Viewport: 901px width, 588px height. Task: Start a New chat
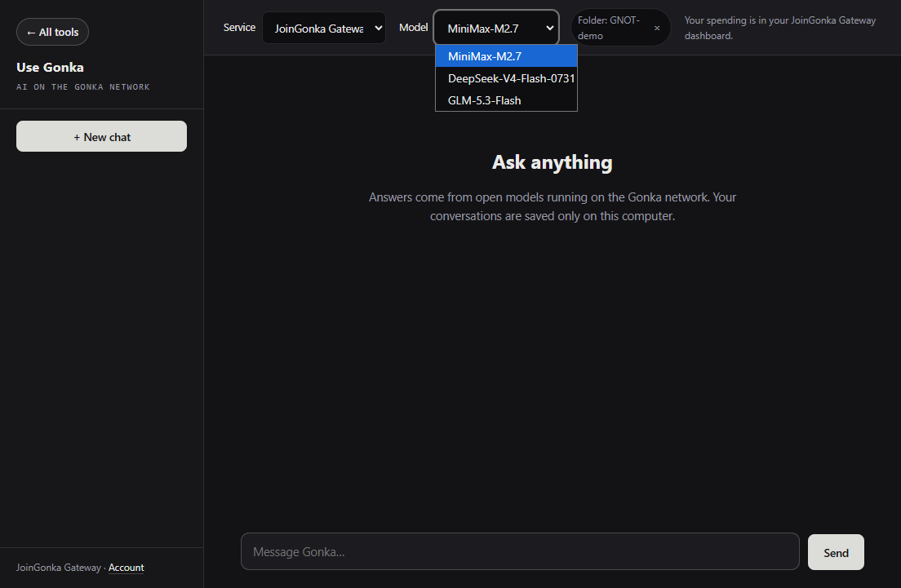[102, 137]
